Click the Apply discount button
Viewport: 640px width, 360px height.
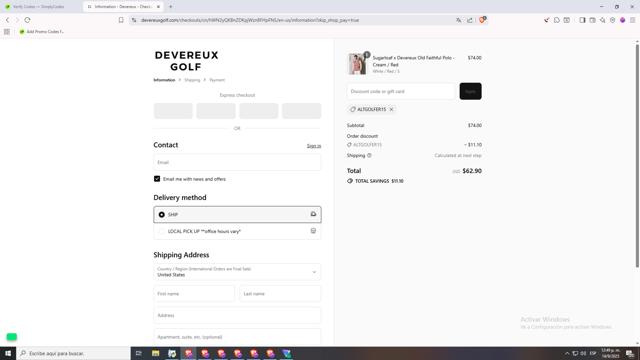click(470, 91)
